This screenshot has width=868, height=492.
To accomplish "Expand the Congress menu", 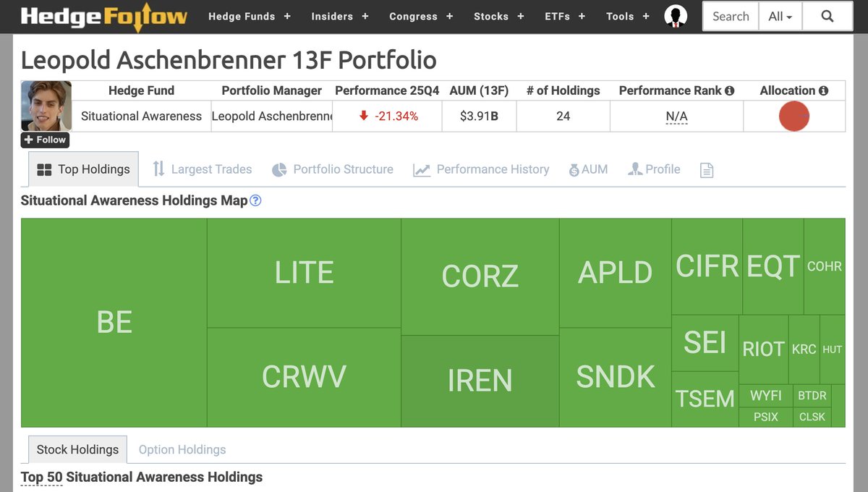I will click(421, 16).
